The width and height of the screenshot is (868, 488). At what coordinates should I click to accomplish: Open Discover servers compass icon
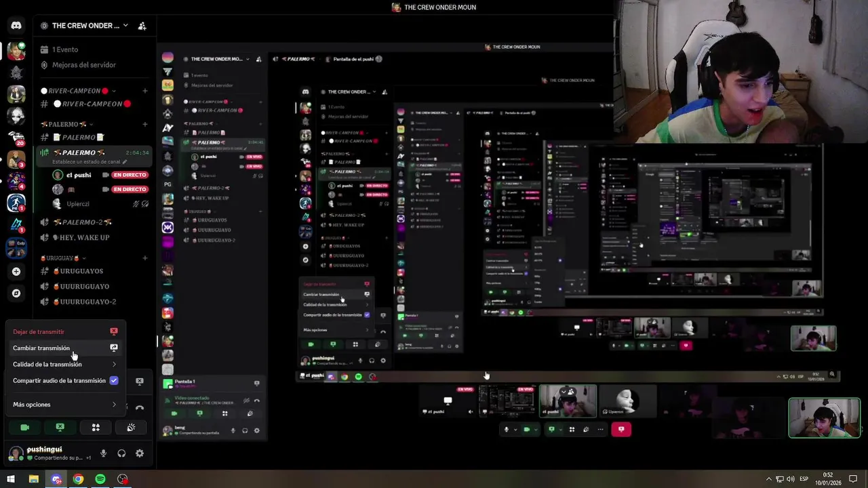point(16,293)
